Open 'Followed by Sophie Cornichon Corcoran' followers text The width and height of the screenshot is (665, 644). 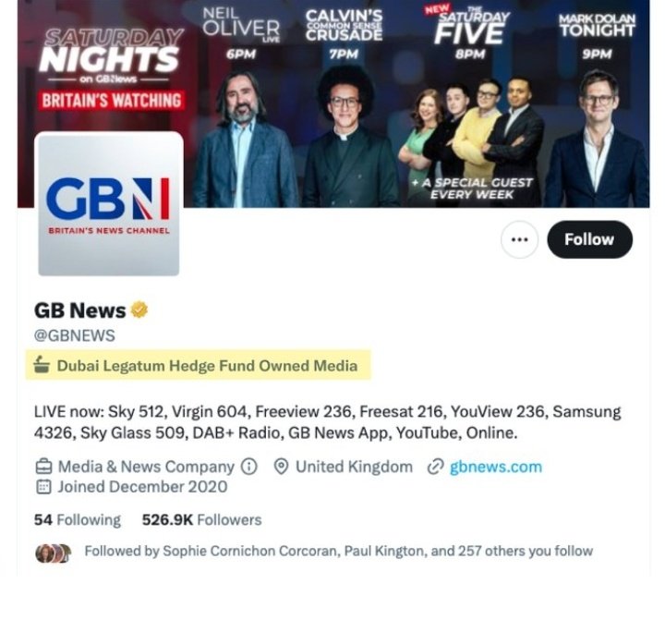pyautogui.click(x=338, y=551)
